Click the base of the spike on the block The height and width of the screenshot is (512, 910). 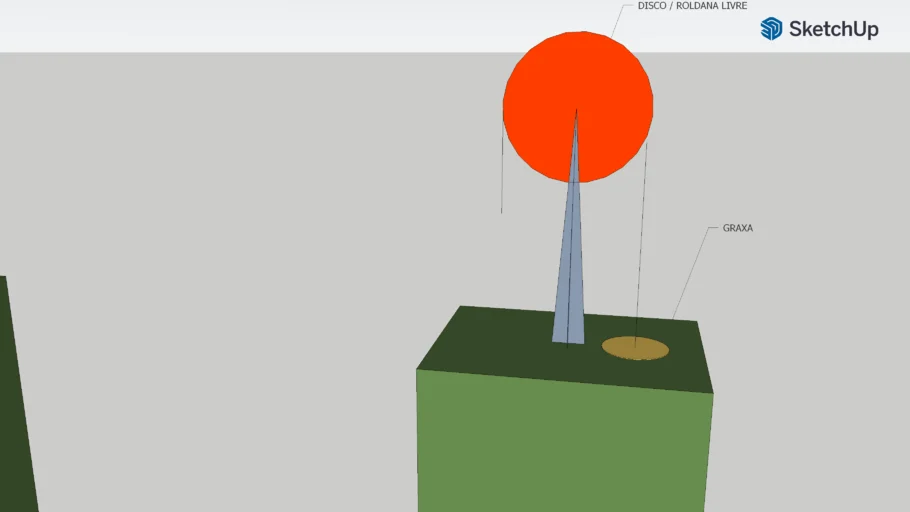568,338
